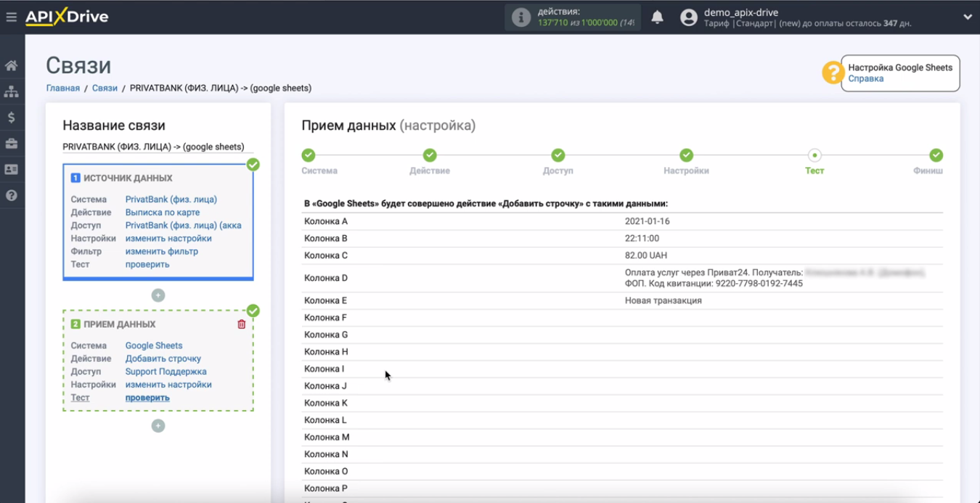Click the user avatar icon
The image size is (980, 503).
click(x=689, y=17)
